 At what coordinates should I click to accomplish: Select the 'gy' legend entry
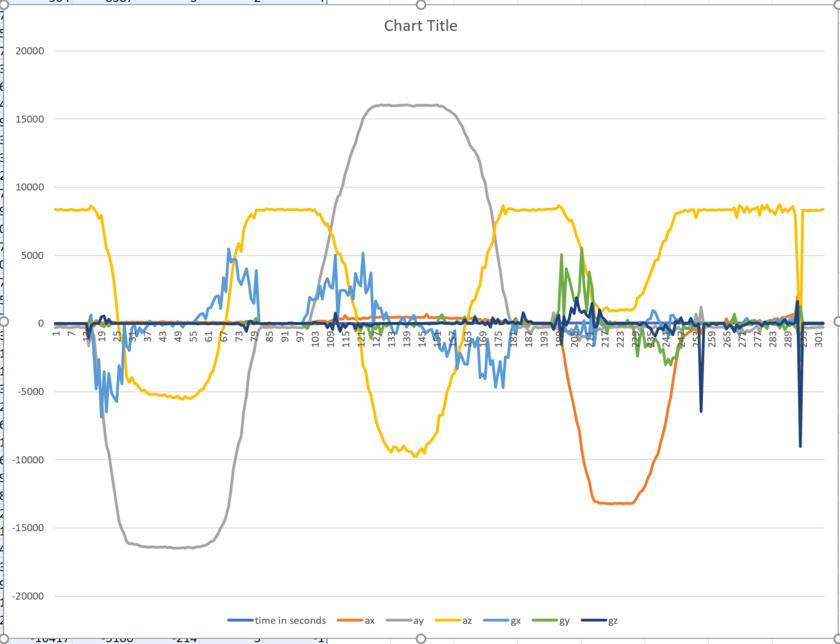564,620
